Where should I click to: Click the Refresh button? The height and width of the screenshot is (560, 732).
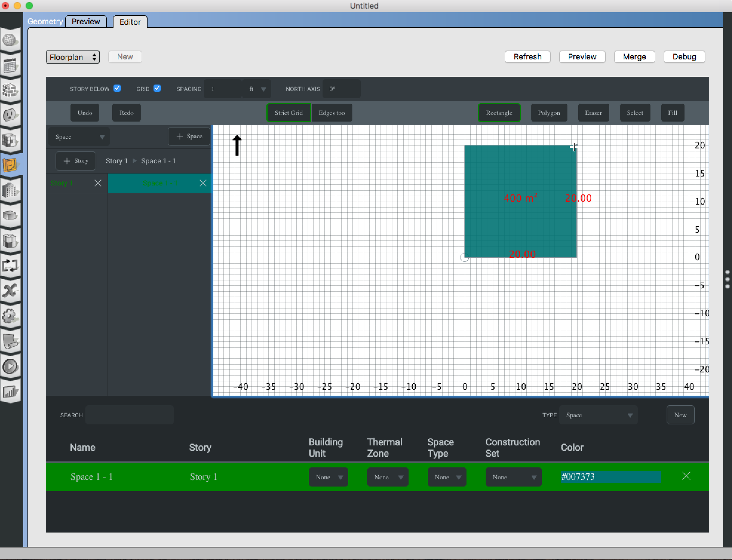[x=527, y=57]
